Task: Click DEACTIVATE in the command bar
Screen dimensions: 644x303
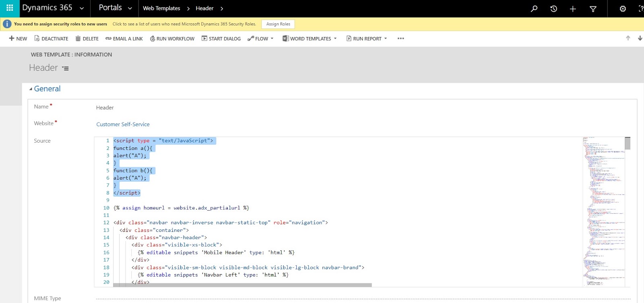Action: tap(52, 39)
